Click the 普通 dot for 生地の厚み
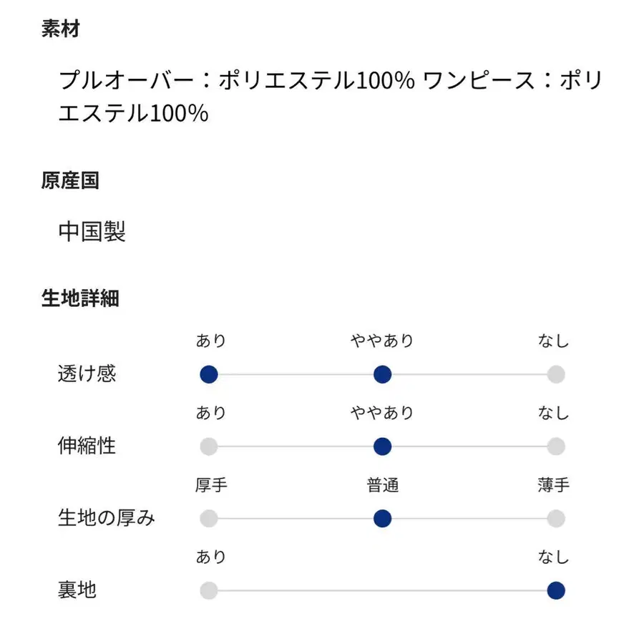 382,518
